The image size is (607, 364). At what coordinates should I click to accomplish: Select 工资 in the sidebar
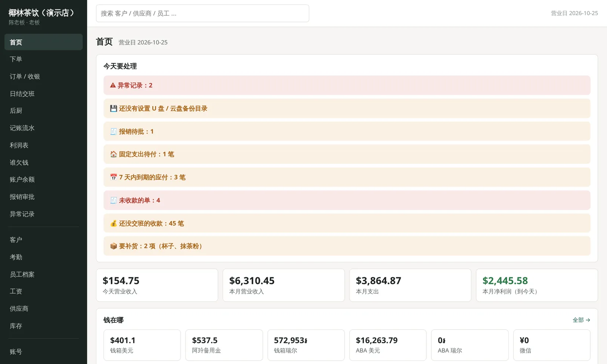[x=44, y=291]
